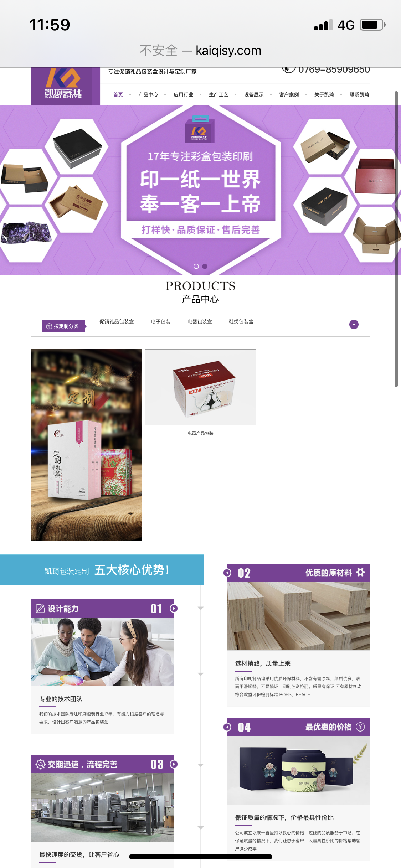Viewport: 401px width, 868px height.
Task: Click the arrow icon next to 02
Action: (227, 573)
